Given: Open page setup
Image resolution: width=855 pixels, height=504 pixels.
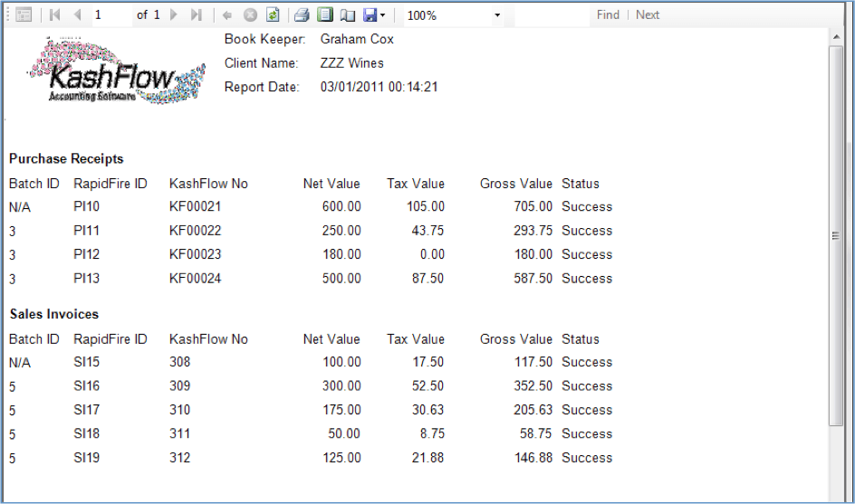Looking at the screenshot, I should 346,15.
